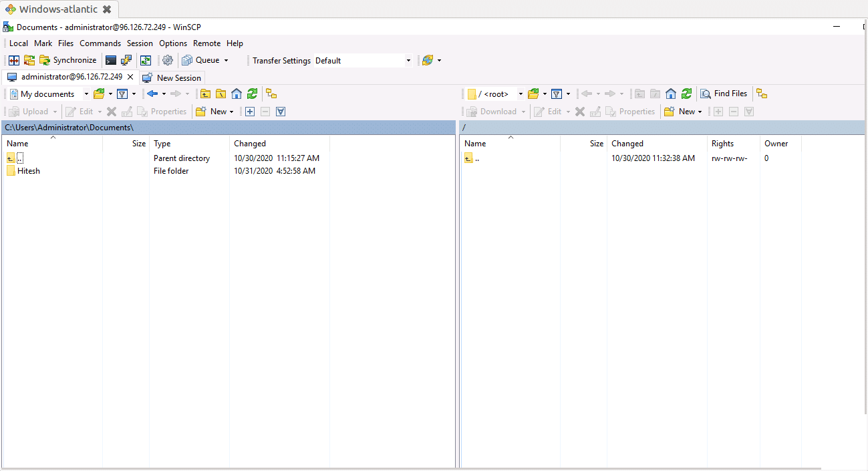Sort local panel by Size column
The height and width of the screenshot is (471, 868).
[x=126, y=144]
